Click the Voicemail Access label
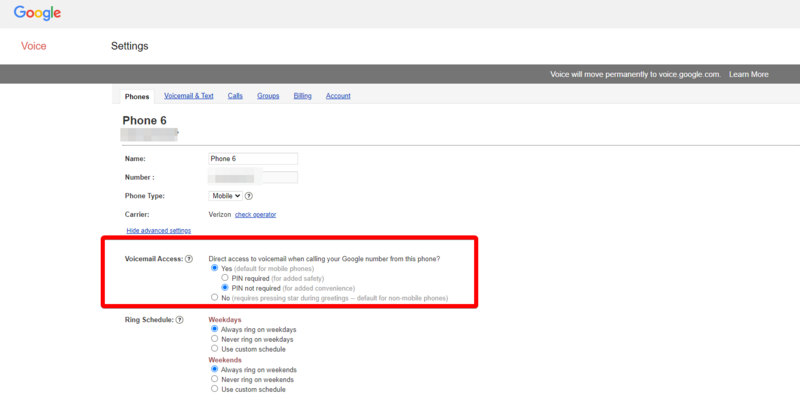Image resolution: width=800 pixels, height=398 pixels. pyautogui.click(x=154, y=259)
